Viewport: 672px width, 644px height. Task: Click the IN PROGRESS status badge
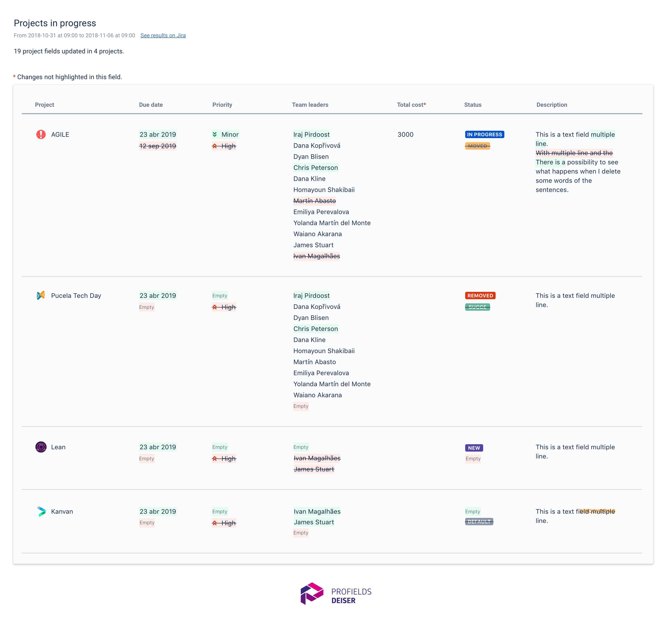click(x=485, y=134)
